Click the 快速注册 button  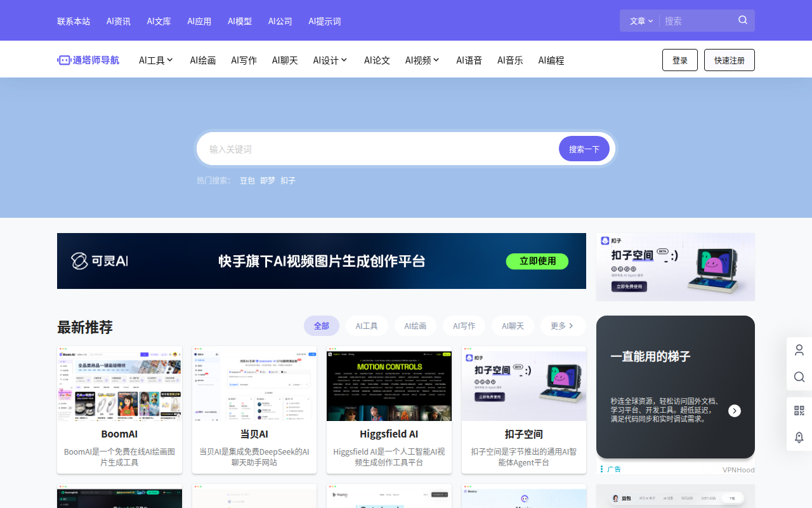[x=730, y=60]
